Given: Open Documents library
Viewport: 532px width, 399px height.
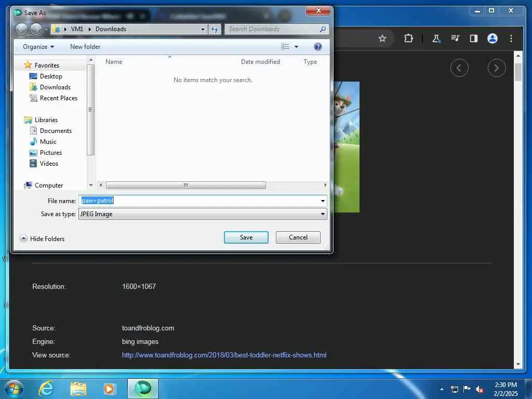Looking at the screenshot, I should 56,130.
